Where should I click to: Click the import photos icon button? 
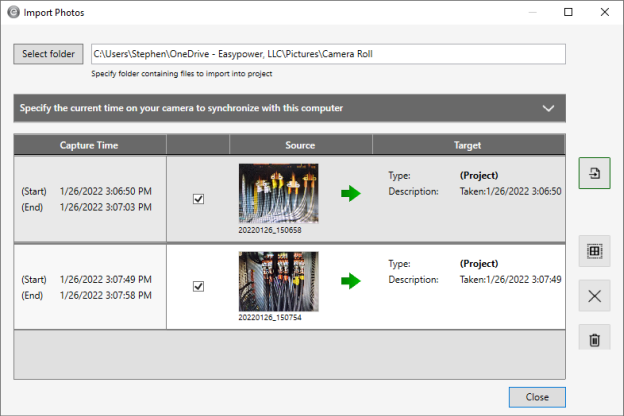click(594, 173)
